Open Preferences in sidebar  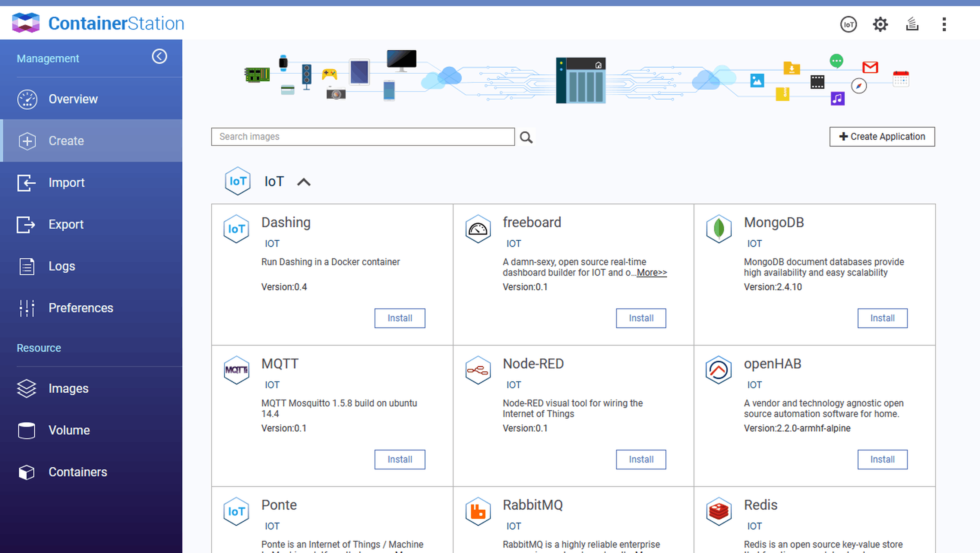tap(81, 308)
